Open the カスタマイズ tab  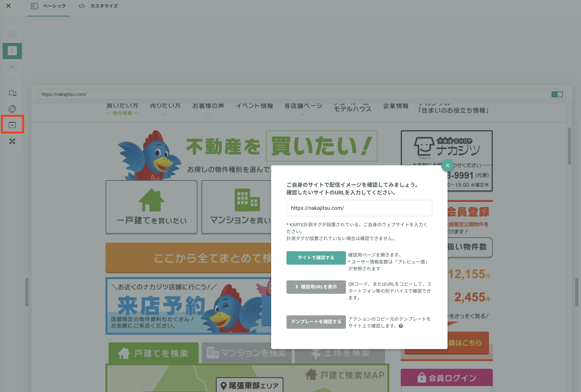[x=98, y=6]
